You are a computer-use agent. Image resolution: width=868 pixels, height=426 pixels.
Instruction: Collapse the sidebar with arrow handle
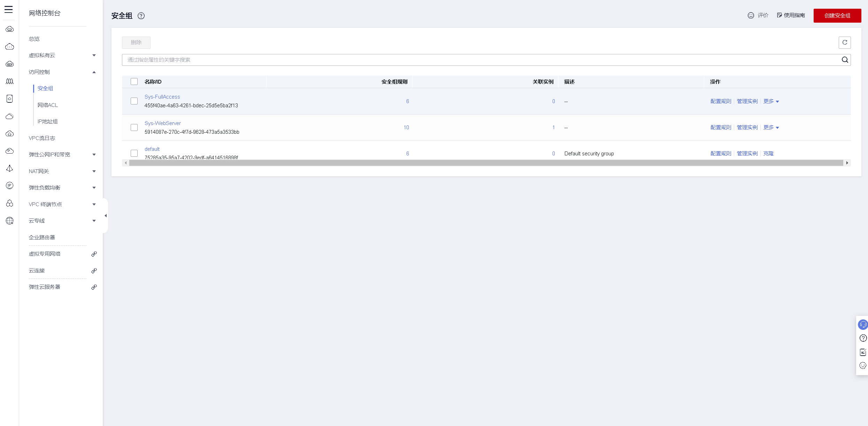106,216
